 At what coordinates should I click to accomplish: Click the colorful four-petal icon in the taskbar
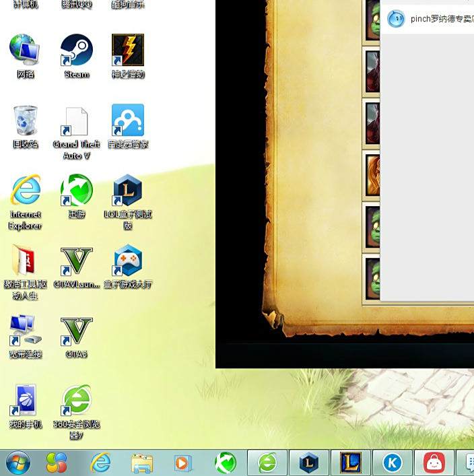coord(57,463)
